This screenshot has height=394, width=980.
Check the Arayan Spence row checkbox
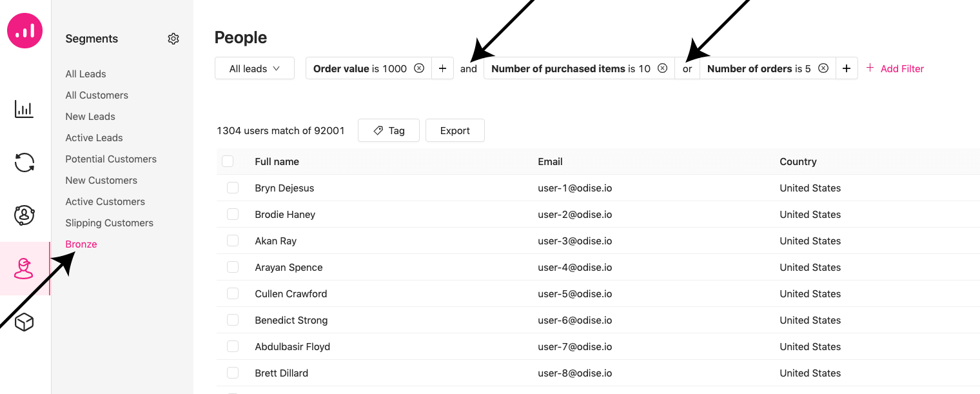click(x=233, y=267)
